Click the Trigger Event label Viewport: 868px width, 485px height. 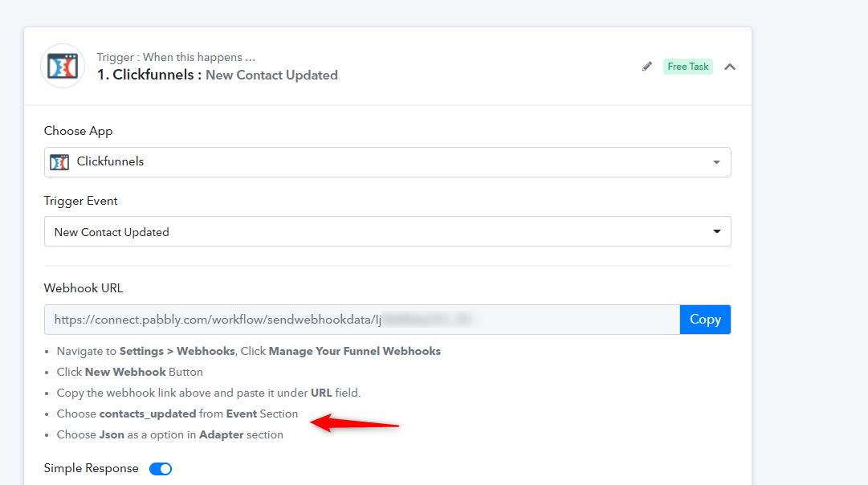click(x=81, y=201)
